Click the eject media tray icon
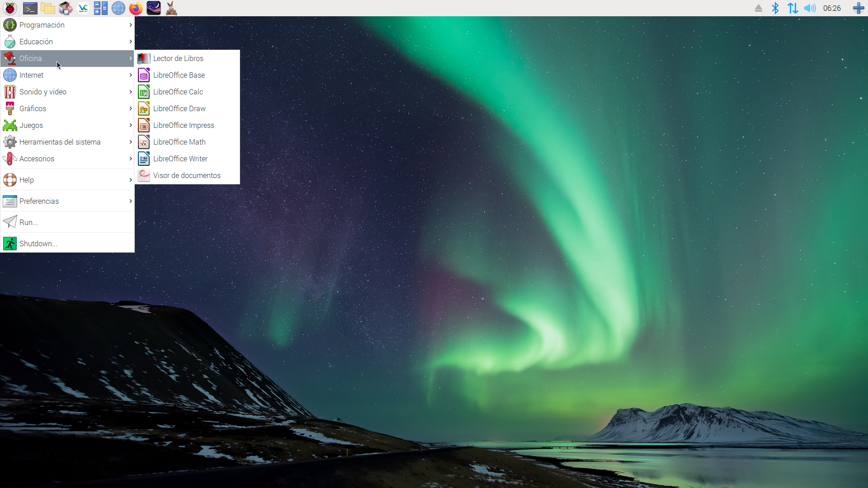Screen dimensions: 868x488 pos(759,8)
